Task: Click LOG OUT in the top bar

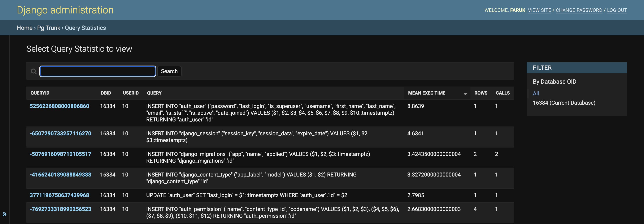Action: [617, 10]
